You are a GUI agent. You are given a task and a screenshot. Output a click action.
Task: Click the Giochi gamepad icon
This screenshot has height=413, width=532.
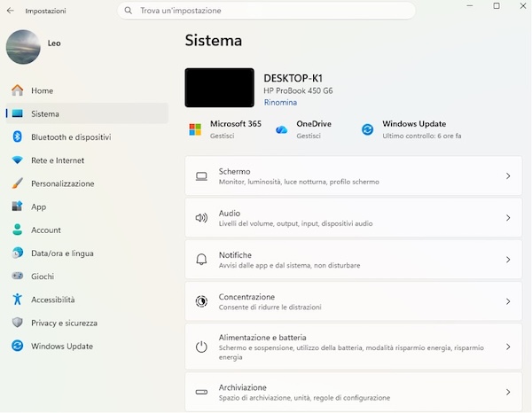[x=18, y=276]
